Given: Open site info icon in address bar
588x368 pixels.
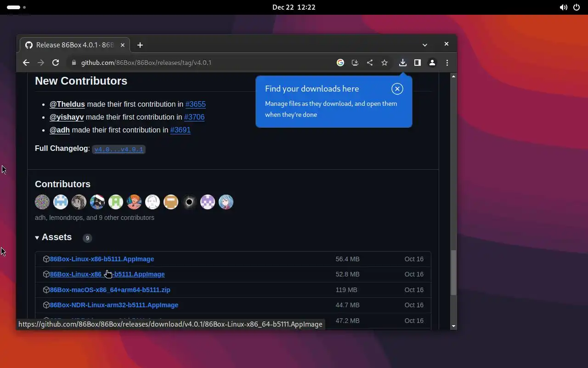Looking at the screenshot, I should click(73, 63).
